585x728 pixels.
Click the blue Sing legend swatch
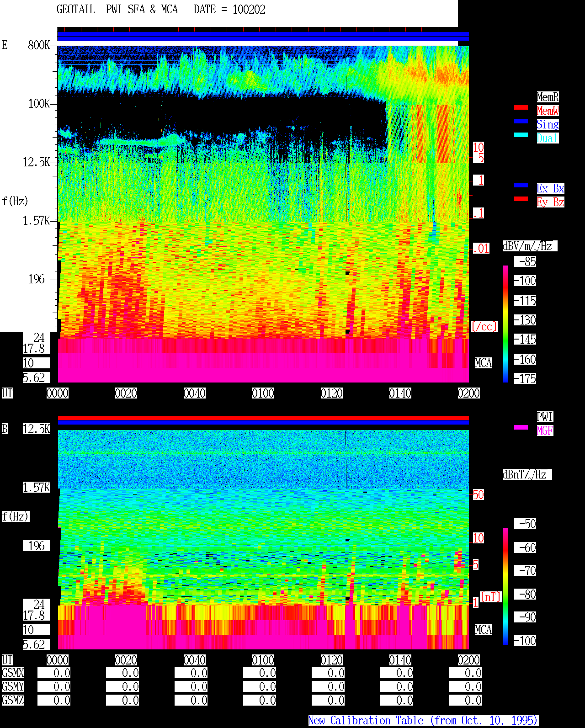(x=521, y=121)
